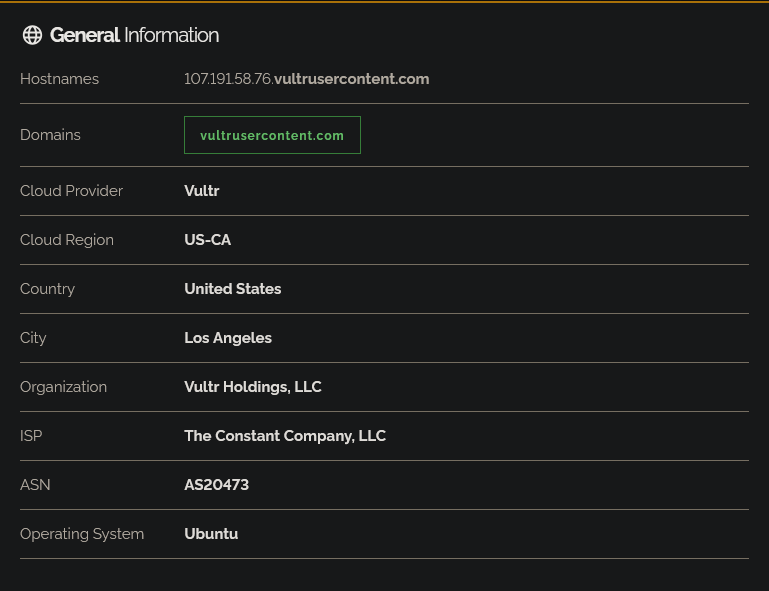769x591 pixels.
Task: Click the ASN value AS20473
Action: coord(216,485)
